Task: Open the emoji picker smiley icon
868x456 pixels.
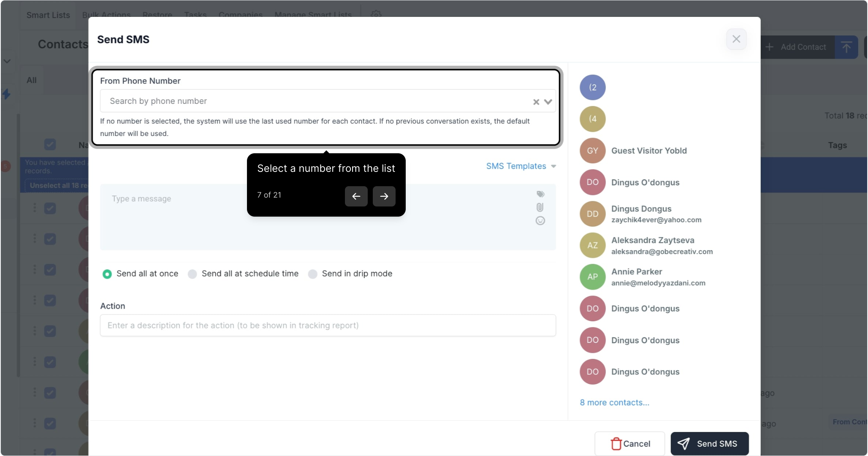Action: point(540,221)
